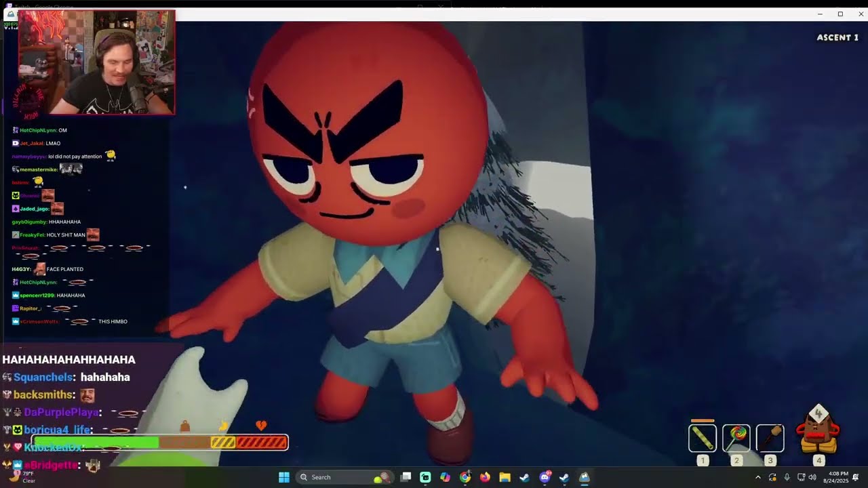The image size is (868, 488).
Task: Show hidden system tray icons
Action: [758, 477]
